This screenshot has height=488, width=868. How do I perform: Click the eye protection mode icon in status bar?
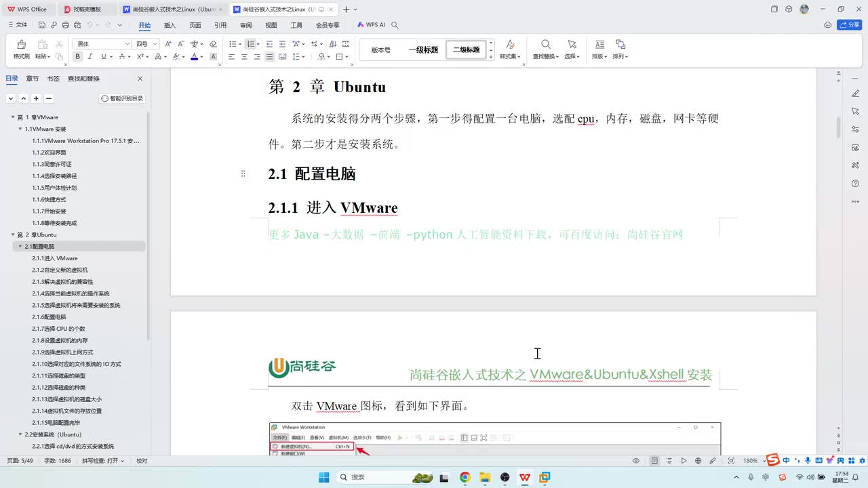[636, 461]
